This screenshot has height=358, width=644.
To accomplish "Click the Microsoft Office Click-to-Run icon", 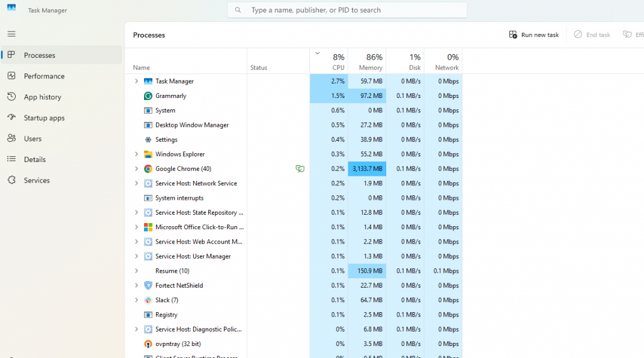I will tap(148, 227).
